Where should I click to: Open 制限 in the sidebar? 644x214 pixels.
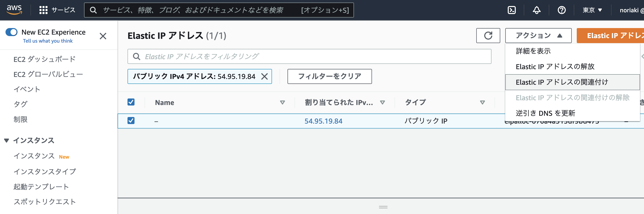pyautogui.click(x=20, y=120)
